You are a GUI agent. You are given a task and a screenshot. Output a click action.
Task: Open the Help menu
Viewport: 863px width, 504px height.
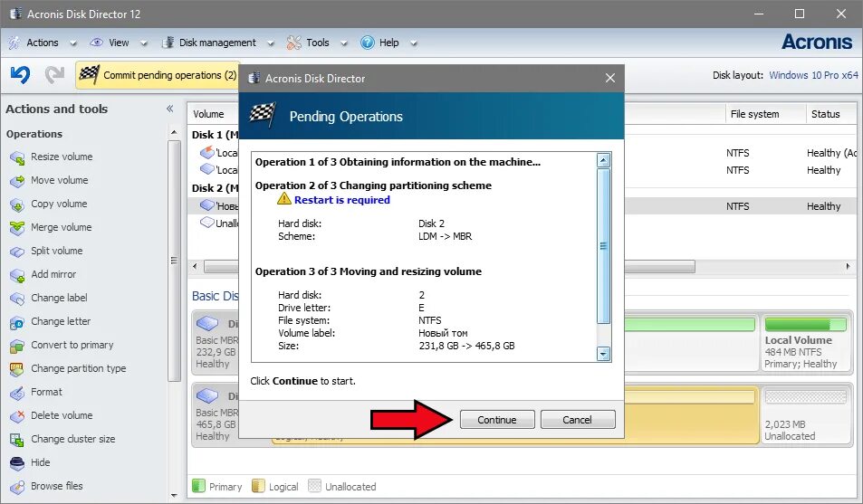tap(388, 43)
